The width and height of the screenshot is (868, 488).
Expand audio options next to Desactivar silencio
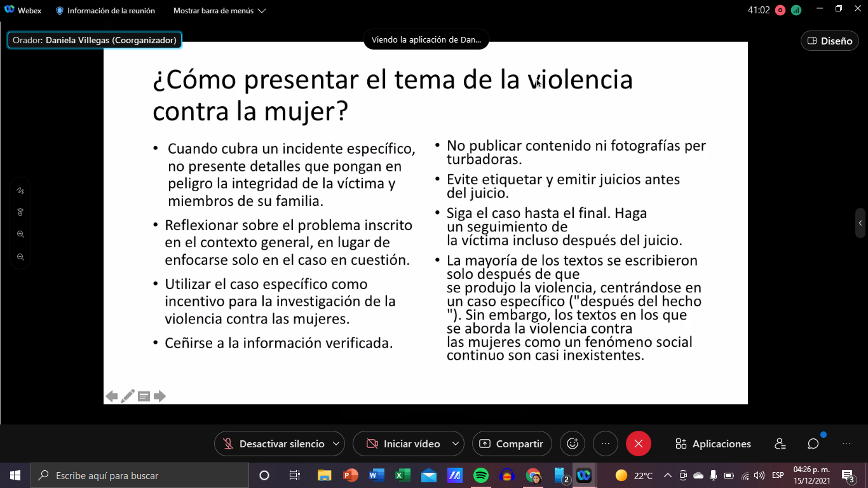click(336, 444)
